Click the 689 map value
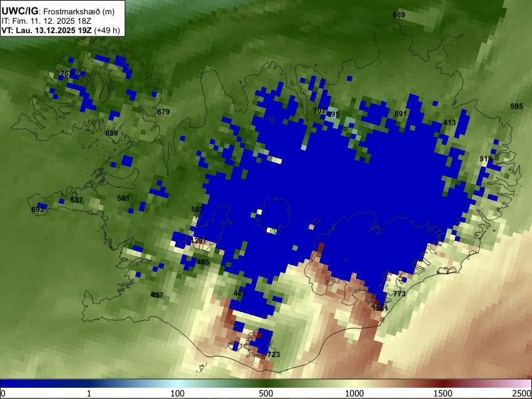This screenshot has height=399, width=532. (x=111, y=133)
